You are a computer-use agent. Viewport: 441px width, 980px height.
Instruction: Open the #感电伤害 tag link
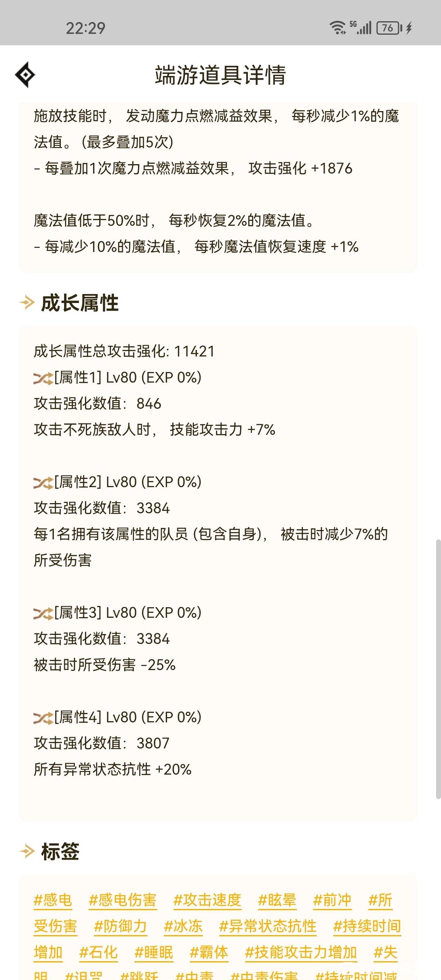tap(122, 900)
